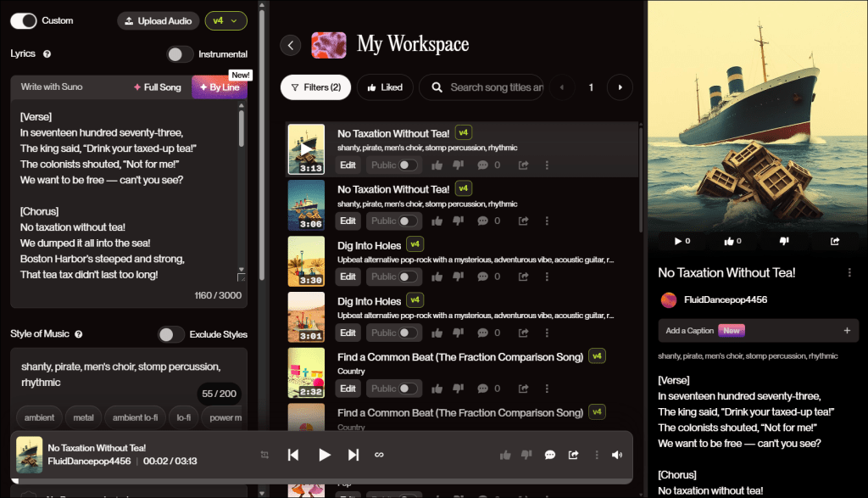Click the skip to previous track icon in player bar

(x=293, y=455)
